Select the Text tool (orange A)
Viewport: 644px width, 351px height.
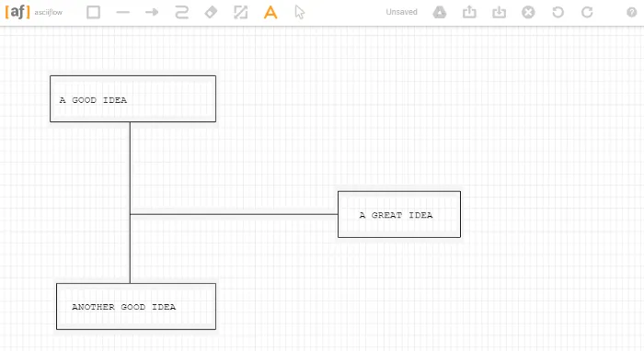point(270,12)
